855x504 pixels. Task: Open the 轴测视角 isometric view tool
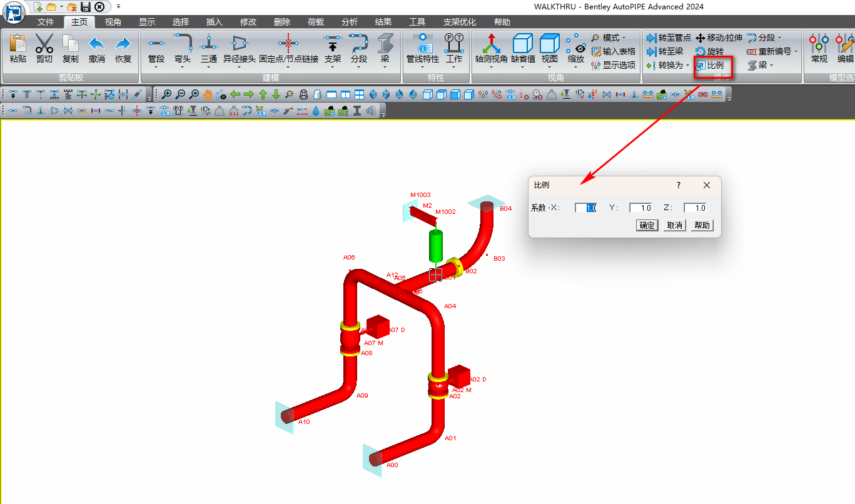[x=491, y=44]
